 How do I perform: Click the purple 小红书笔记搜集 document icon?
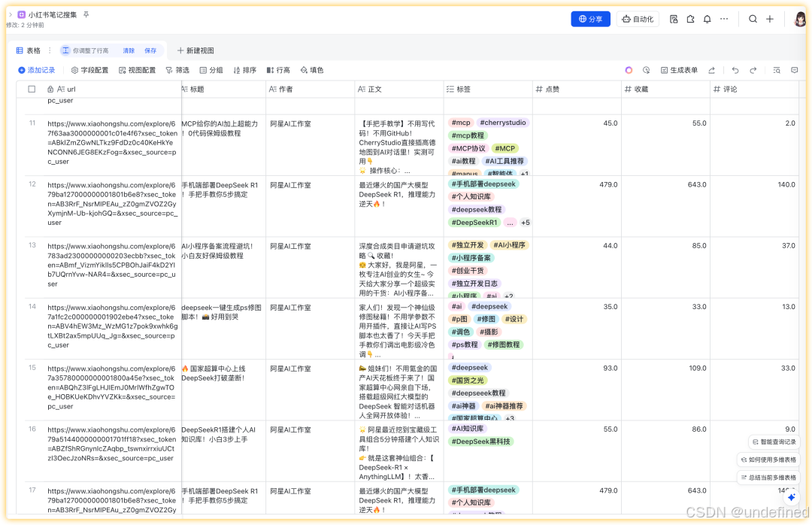[x=21, y=14]
